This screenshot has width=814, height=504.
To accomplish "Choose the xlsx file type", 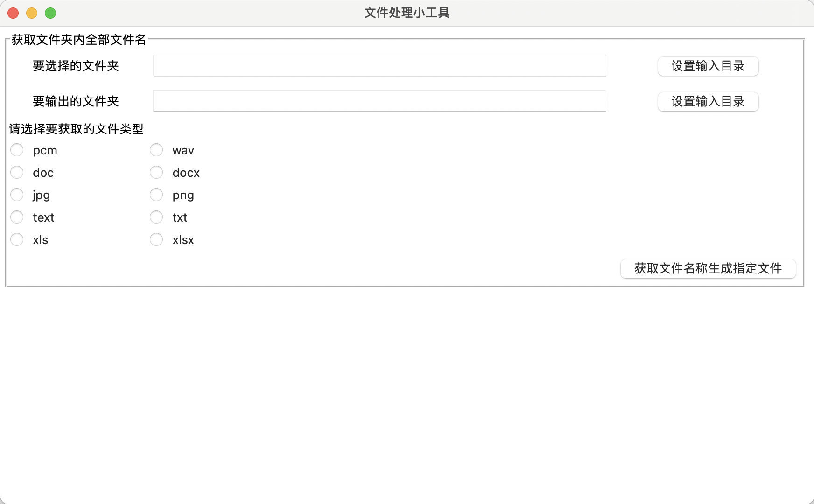I will point(156,239).
